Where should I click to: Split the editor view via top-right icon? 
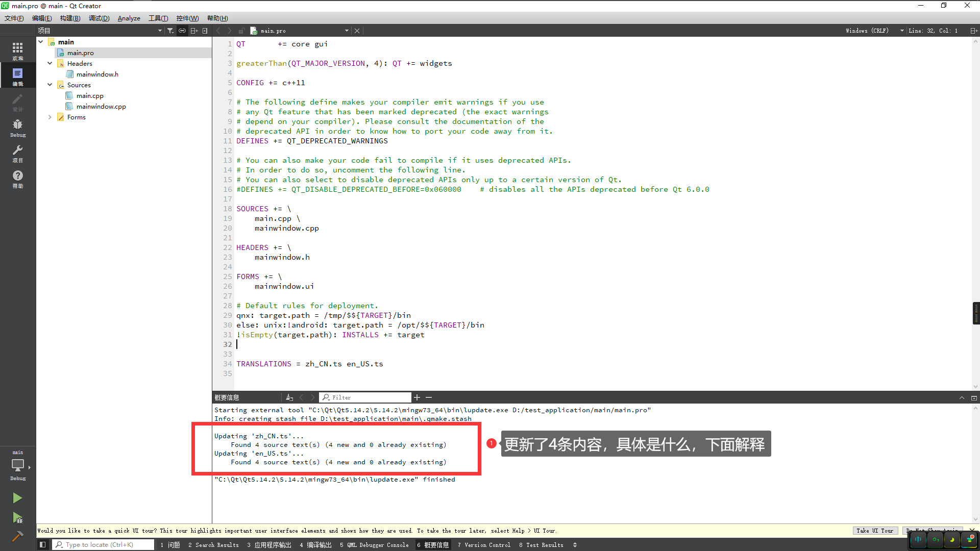(x=974, y=31)
